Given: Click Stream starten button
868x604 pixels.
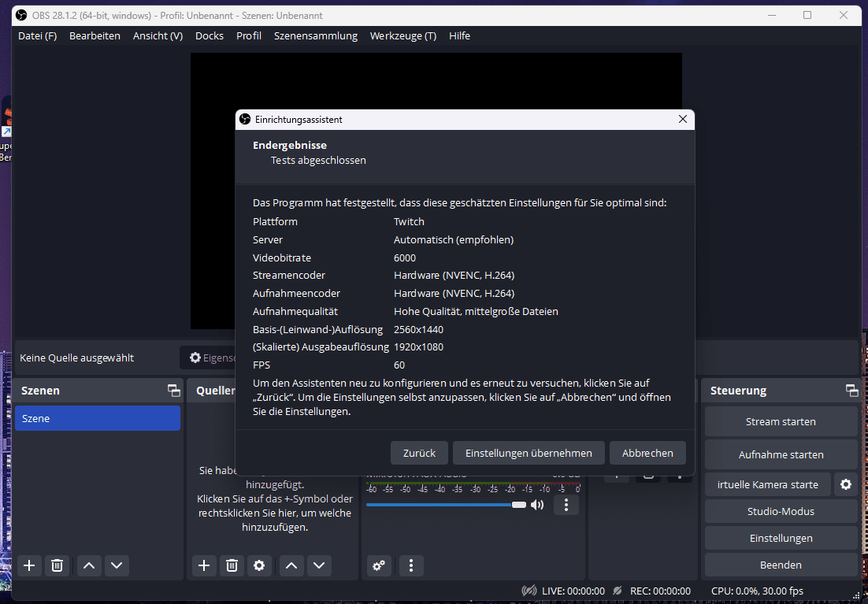Looking at the screenshot, I should tap(781, 422).
